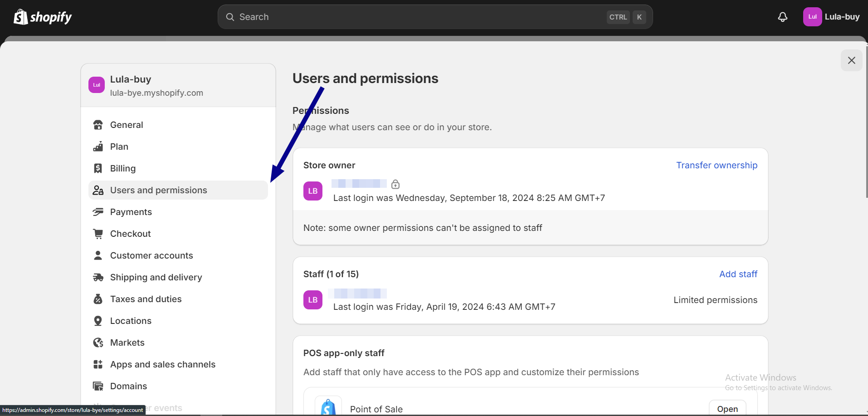868x416 pixels.
Task: Click the CTRL shortcut key badge
Action: pyautogui.click(x=618, y=17)
